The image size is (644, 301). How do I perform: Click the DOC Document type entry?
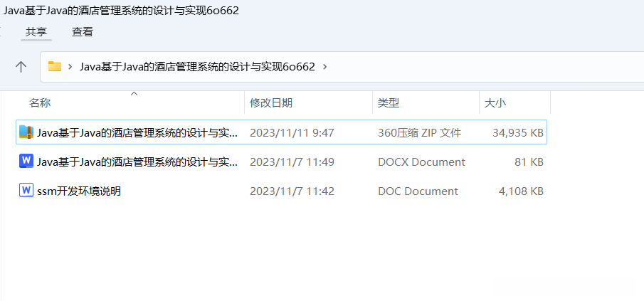click(x=418, y=191)
